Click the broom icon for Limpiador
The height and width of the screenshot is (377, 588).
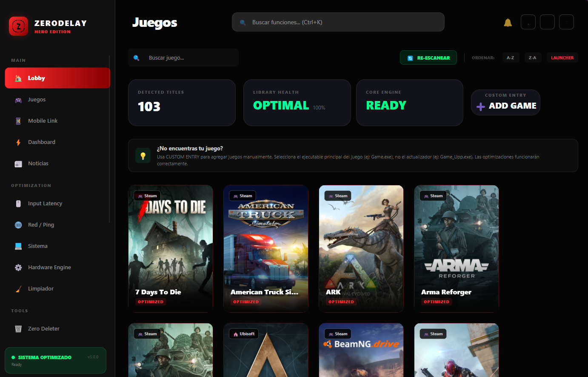click(x=18, y=289)
